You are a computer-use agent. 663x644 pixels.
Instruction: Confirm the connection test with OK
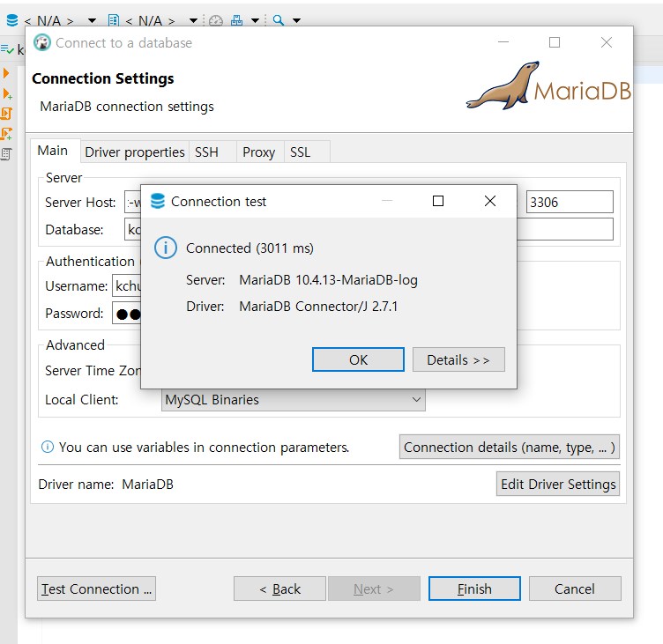(x=358, y=359)
